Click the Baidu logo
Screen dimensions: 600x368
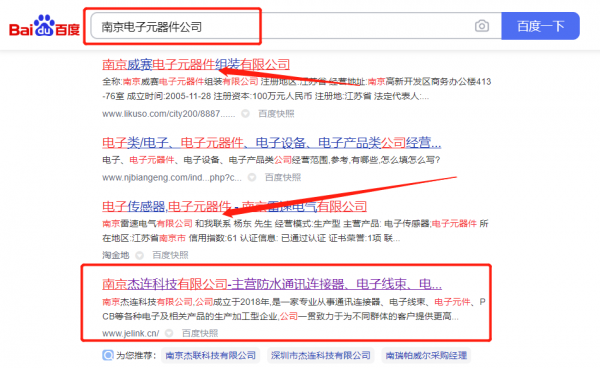click(x=44, y=26)
